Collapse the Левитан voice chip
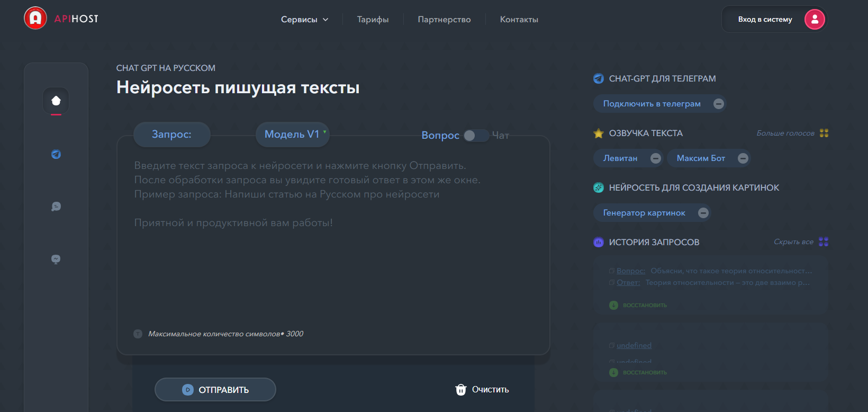Viewport: 868px width, 412px height. [655, 158]
